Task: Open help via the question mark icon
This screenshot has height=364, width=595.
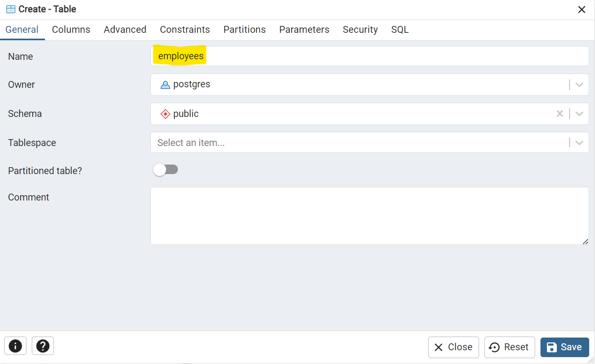Action: tap(42, 345)
